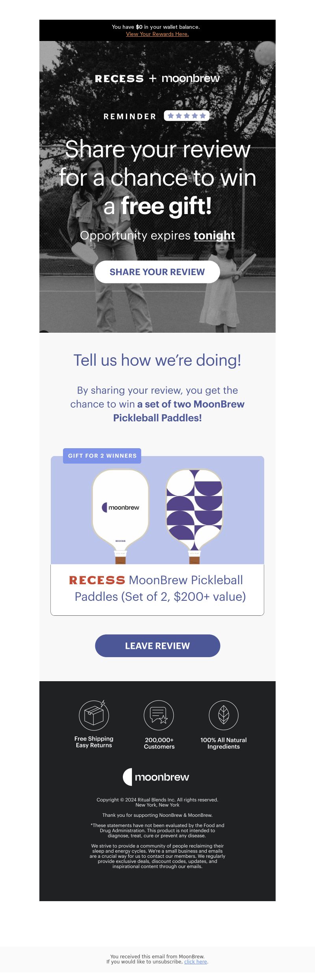Click the All Natural Ingredients leaf icon
The height and width of the screenshot is (980, 315).
click(x=223, y=715)
